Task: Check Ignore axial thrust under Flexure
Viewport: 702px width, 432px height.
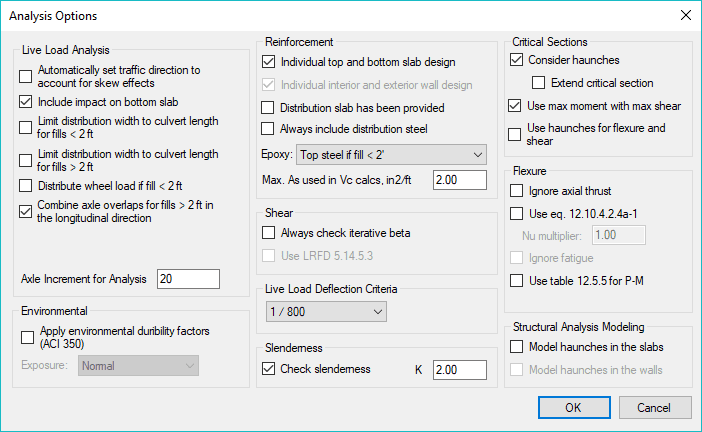Action: point(515,191)
